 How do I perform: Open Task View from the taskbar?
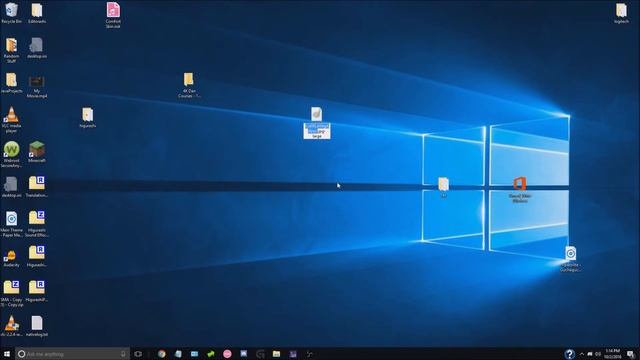(138, 354)
